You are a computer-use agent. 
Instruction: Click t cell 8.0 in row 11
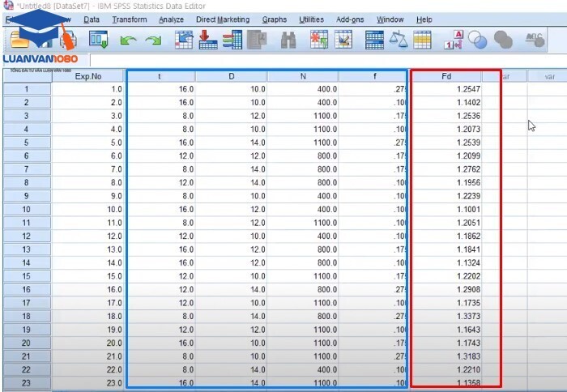(x=161, y=223)
